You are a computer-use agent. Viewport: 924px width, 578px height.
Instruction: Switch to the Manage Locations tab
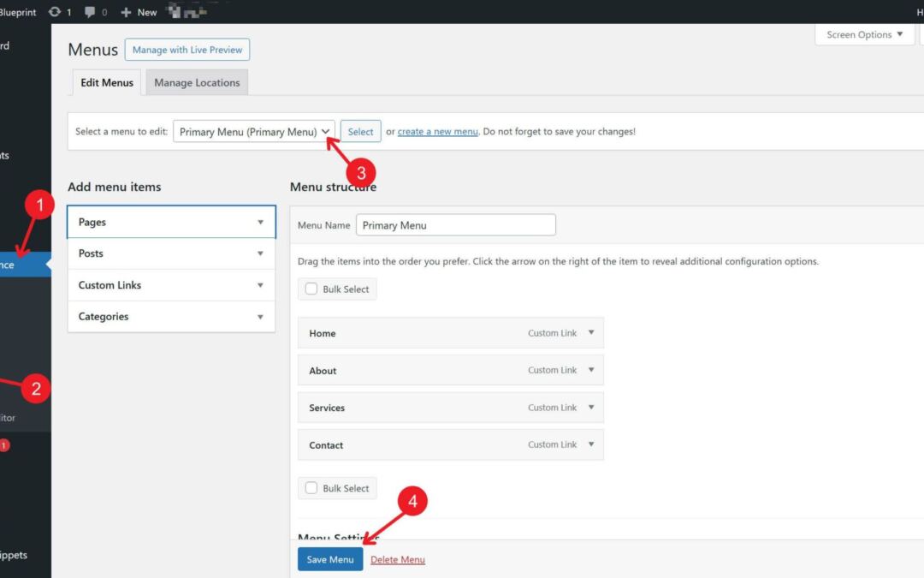coord(197,82)
